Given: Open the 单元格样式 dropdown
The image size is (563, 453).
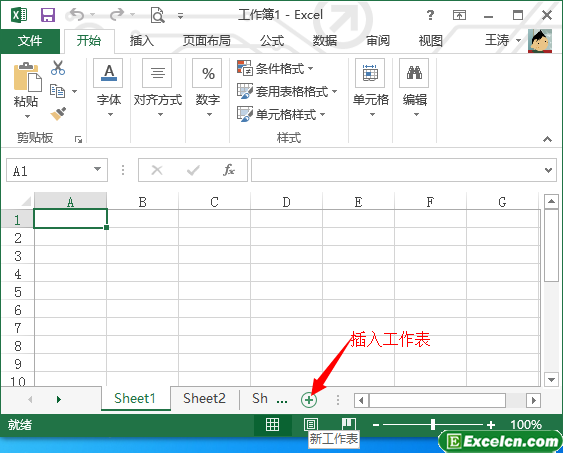Looking at the screenshot, I should pos(281,114).
